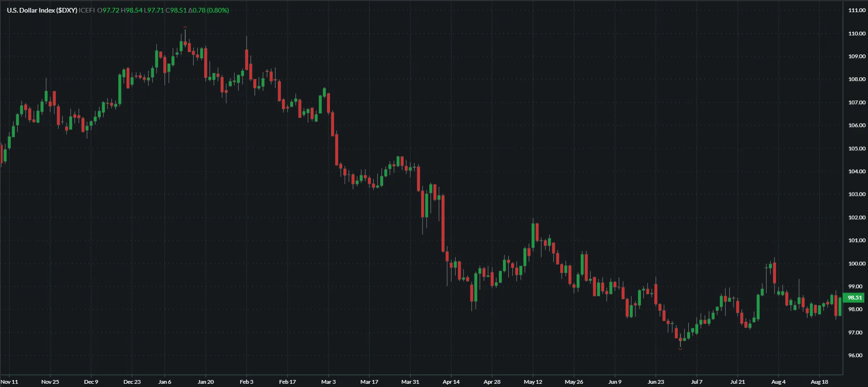Select the Jan 6 date on time axis

[x=165, y=382]
